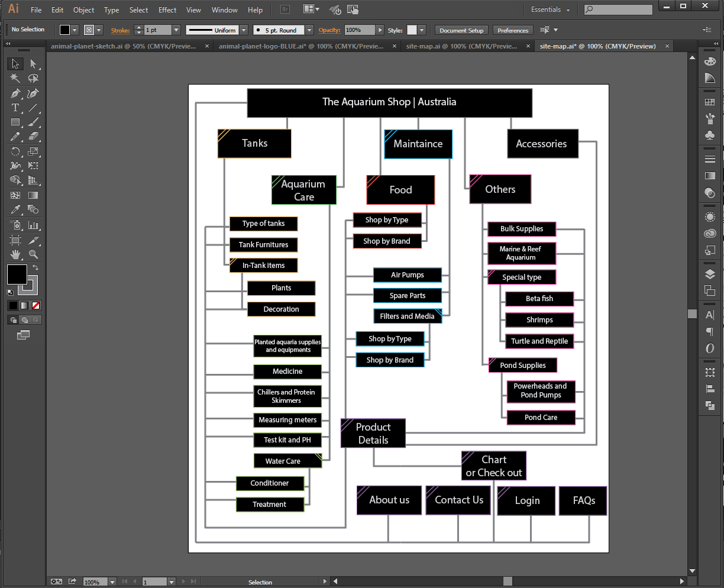Open the Swatches panel icon
The width and height of the screenshot is (724, 588).
click(710, 102)
